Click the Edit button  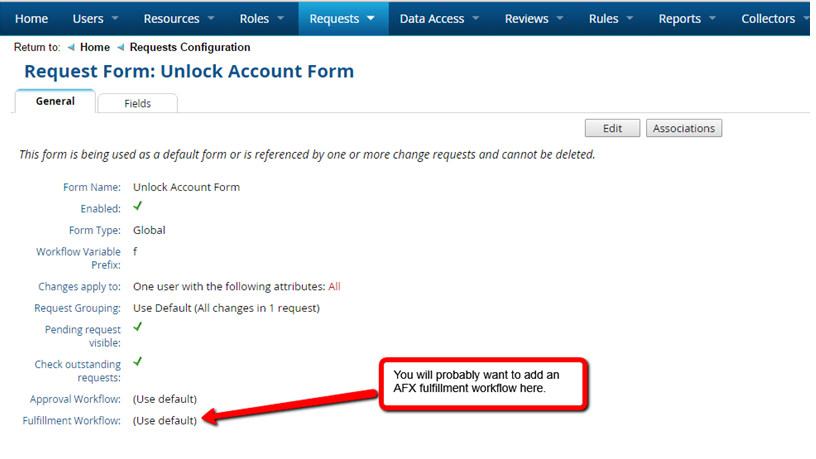(613, 128)
